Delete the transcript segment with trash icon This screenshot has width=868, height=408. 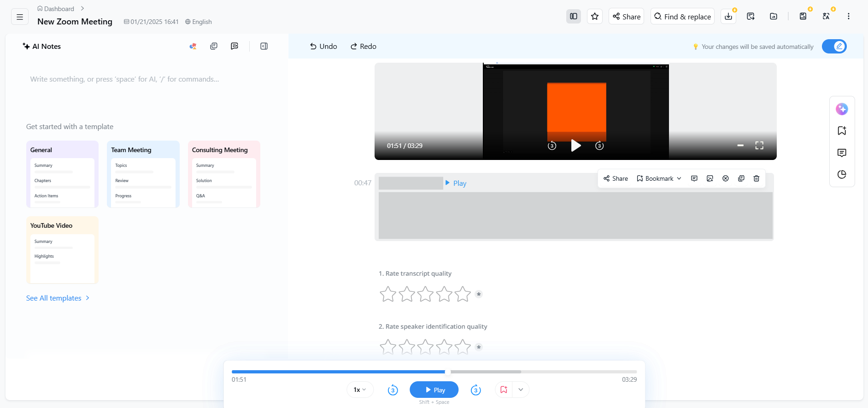(757, 178)
